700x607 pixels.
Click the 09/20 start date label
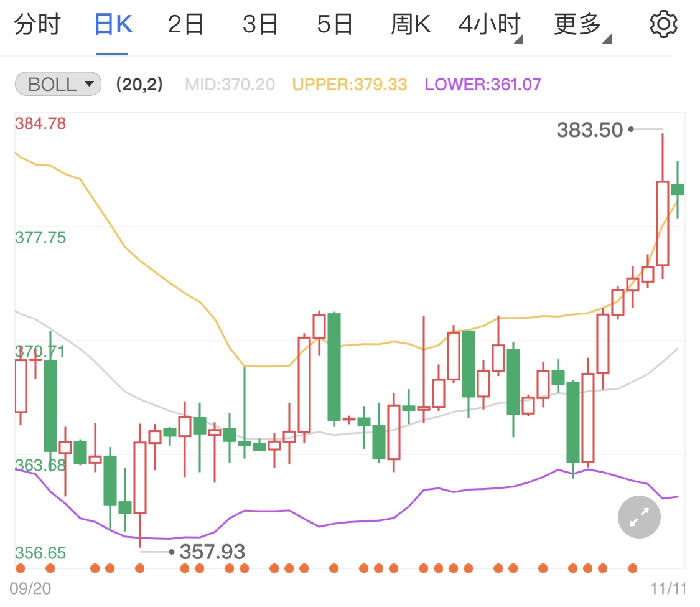coord(30,588)
